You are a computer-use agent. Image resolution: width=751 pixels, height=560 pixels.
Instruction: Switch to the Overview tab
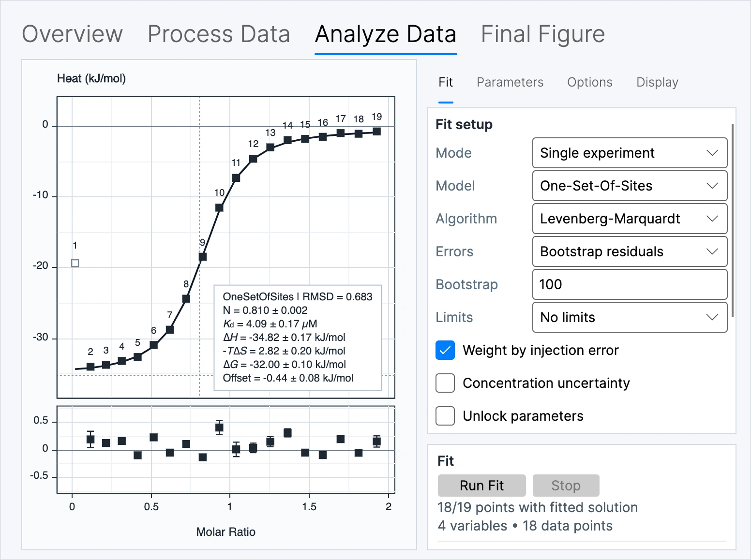73,34
